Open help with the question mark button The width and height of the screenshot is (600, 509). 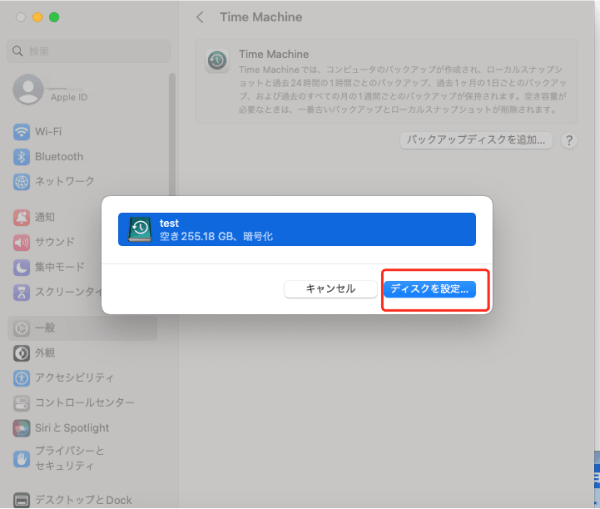click(569, 140)
